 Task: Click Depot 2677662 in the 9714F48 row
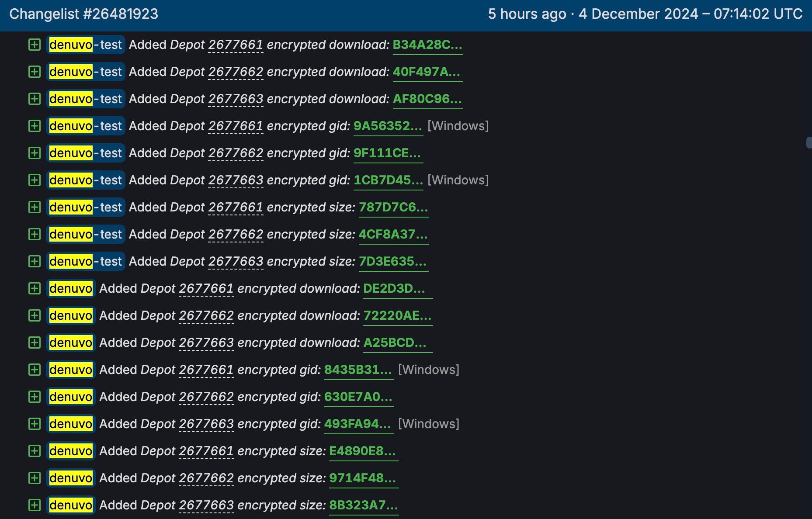pos(206,478)
